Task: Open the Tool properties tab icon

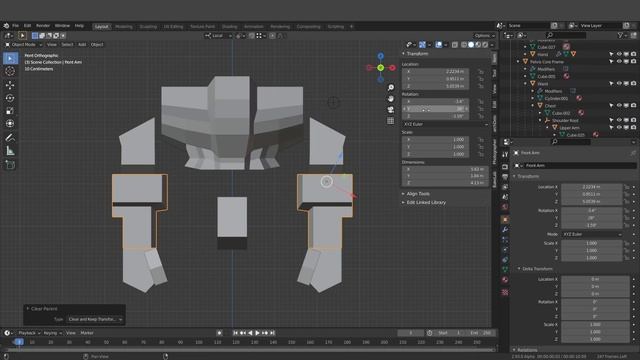Action: pos(505,155)
